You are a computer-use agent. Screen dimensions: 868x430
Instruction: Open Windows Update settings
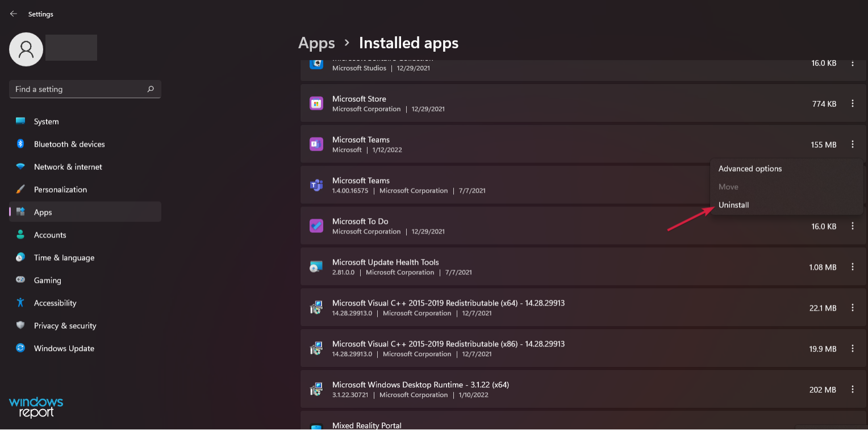(x=85, y=348)
